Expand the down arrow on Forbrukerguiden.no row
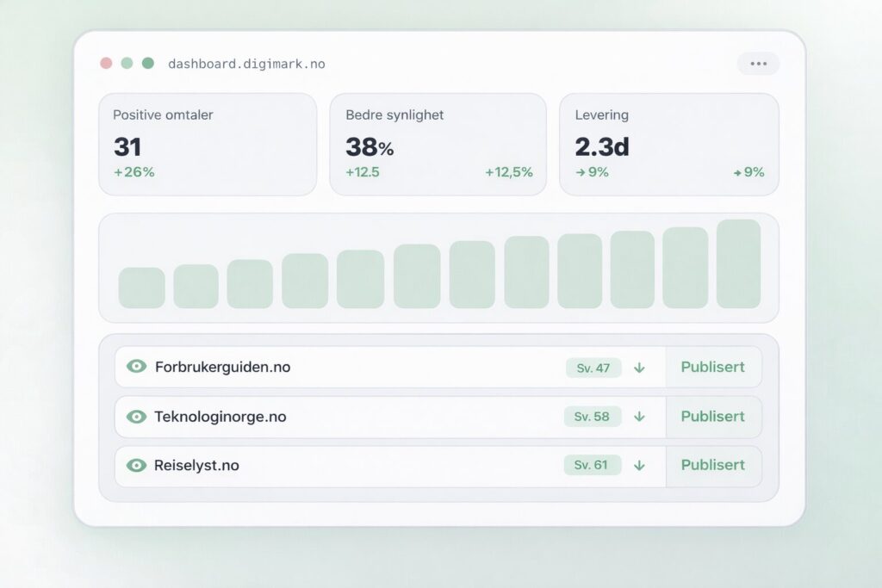This screenshot has width=882, height=588. (x=639, y=368)
